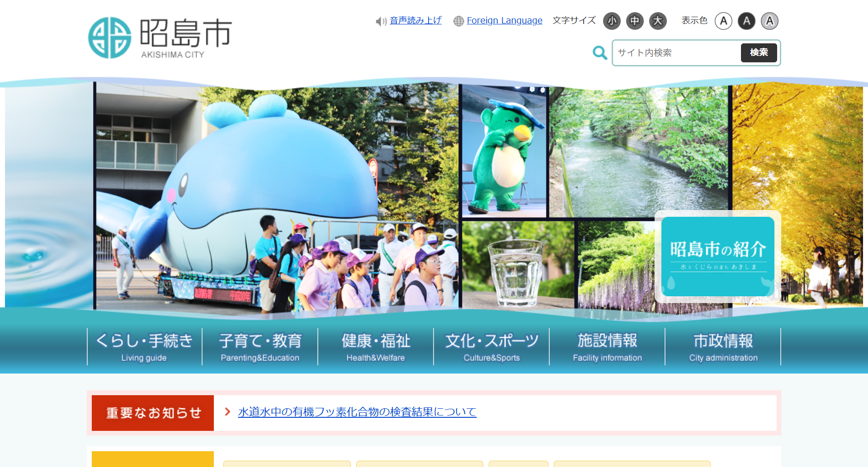This screenshot has height=467, width=868.
Task: Select white background display color
Action: click(723, 21)
